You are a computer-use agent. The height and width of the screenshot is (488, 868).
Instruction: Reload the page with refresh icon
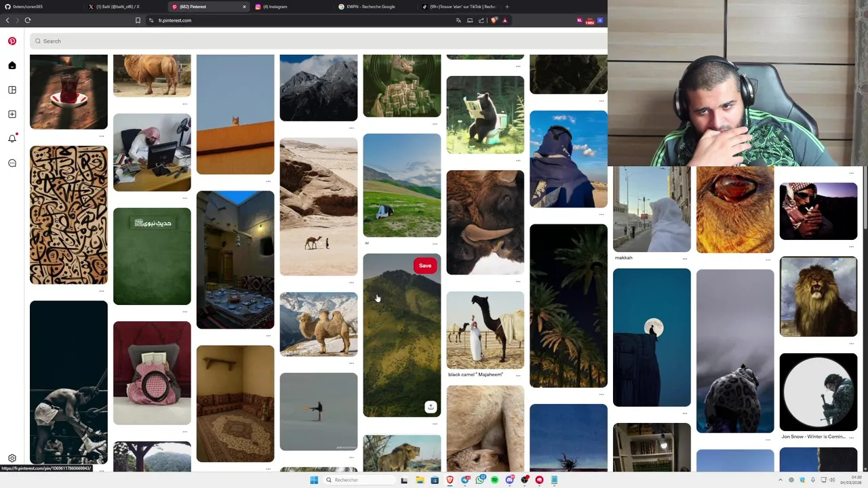click(x=28, y=20)
